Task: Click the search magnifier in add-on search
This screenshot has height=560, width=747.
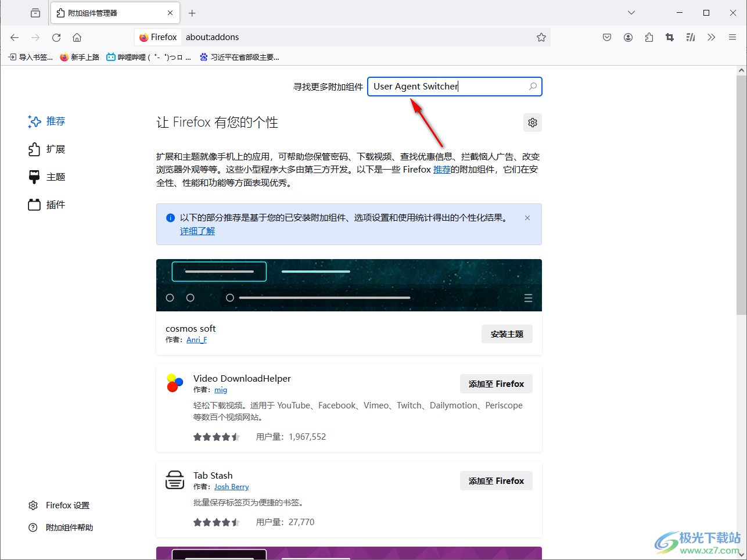Action: point(533,87)
